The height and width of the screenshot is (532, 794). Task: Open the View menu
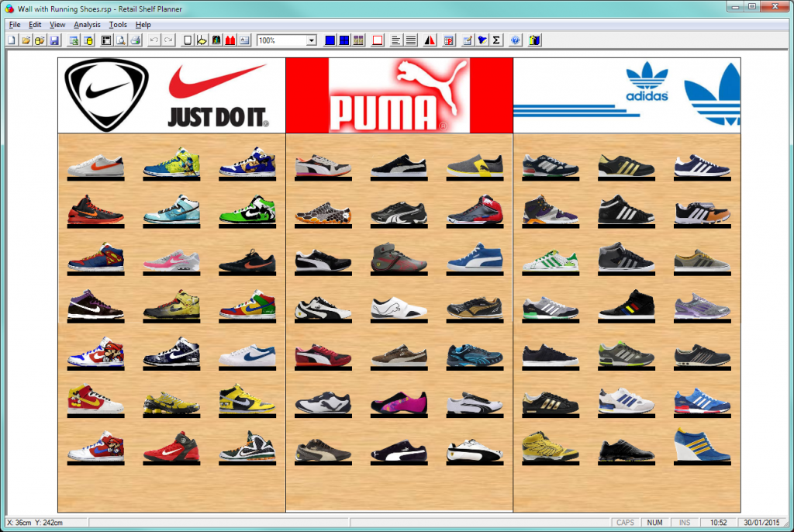click(x=57, y=24)
